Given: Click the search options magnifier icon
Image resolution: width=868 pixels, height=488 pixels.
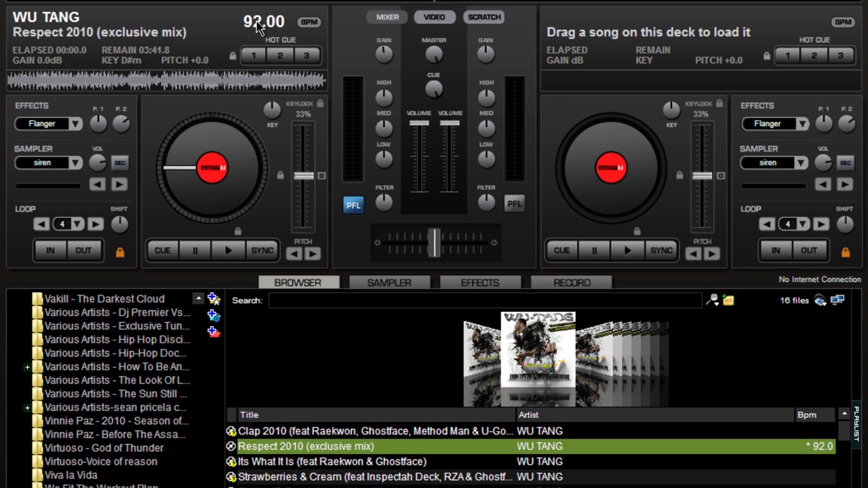Looking at the screenshot, I should click(712, 300).
